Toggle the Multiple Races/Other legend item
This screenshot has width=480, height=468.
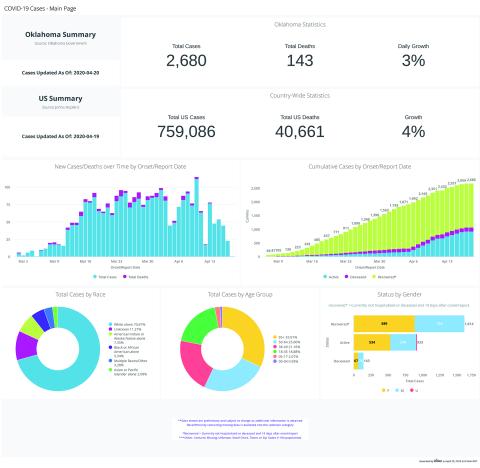(128, 363)
